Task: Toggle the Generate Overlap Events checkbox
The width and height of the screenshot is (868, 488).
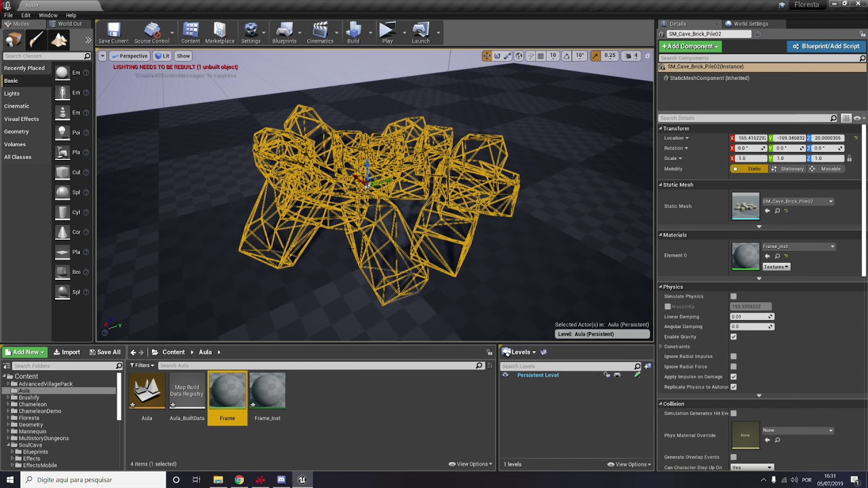Action: coord(733,457)
